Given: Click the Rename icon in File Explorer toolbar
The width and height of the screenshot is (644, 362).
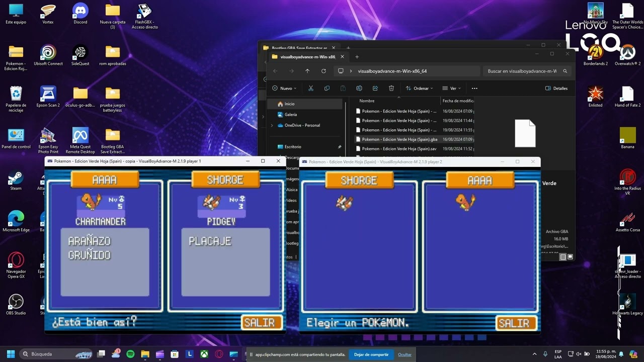Looking at the screenshot, I should click(359, 88).
